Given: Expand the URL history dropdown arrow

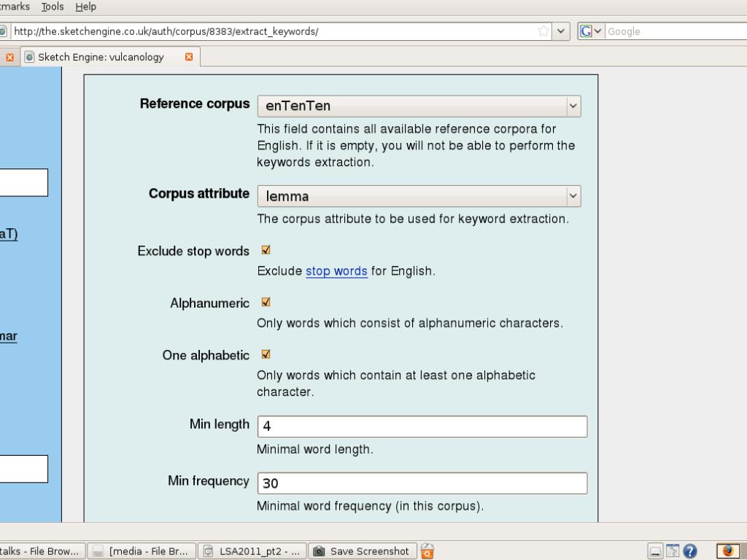Looking at the screenshot, I should pos(561,31).
